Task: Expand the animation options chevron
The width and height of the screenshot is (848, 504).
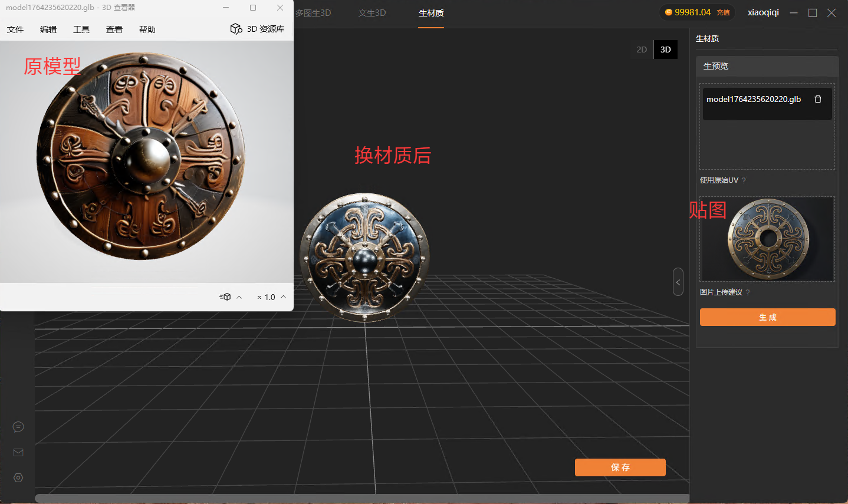Action: (239, 297)
